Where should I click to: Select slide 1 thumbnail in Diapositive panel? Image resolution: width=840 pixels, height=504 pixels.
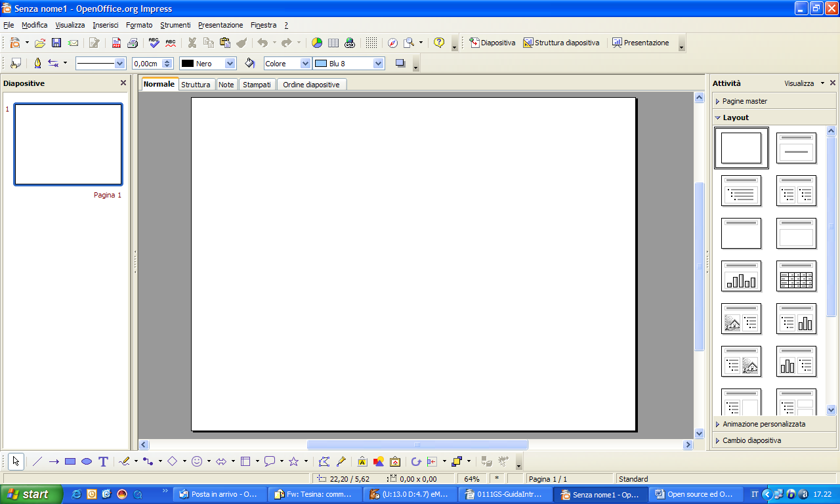(68, 144)
